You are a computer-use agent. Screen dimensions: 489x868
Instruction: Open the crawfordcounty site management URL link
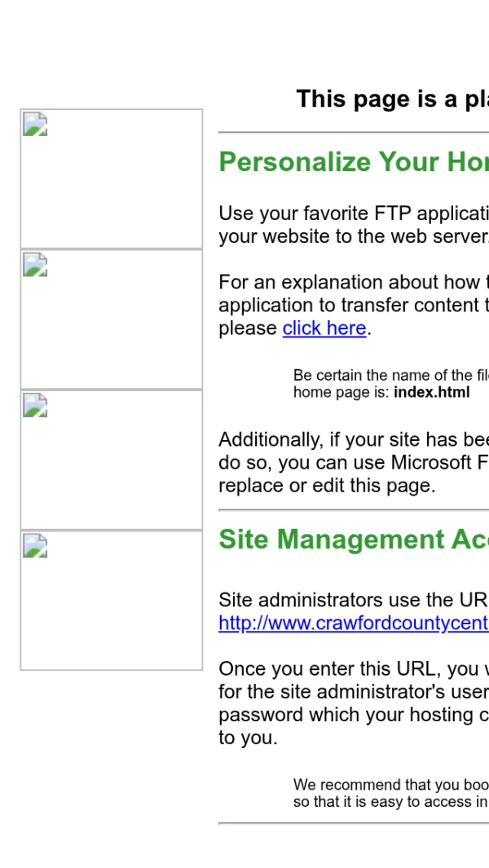pyautogui.click(x=354, y=623)
